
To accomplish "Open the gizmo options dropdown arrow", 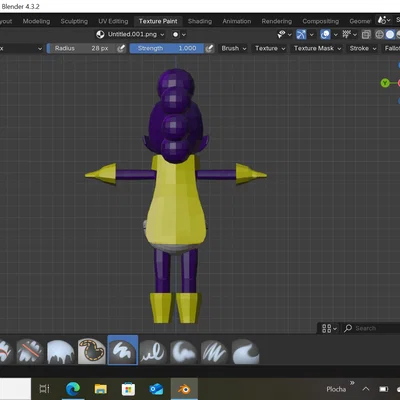I will tap(311, 34).
